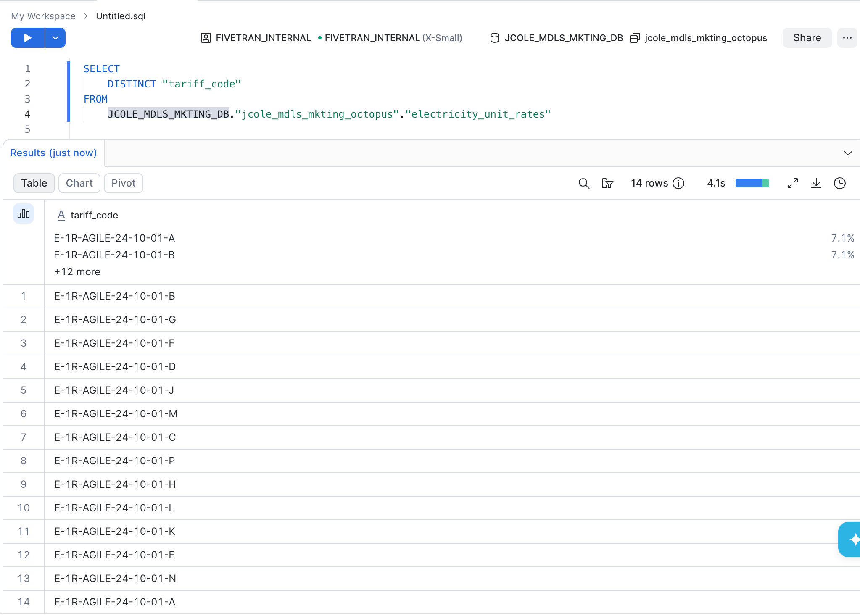Select result row number 7
The height and width of the screenshot is (616, 860).
(x=24, y=437)
